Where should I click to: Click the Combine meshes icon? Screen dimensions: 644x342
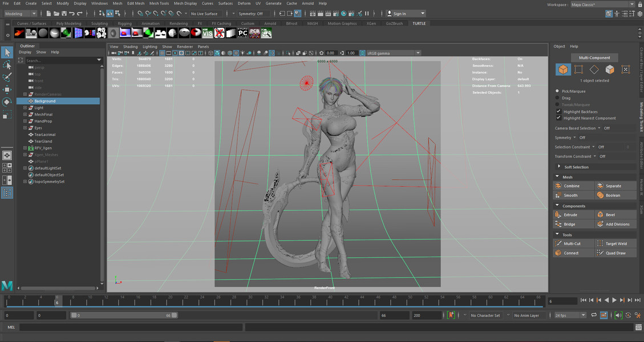pyautogui.click(x=558, y=186)
